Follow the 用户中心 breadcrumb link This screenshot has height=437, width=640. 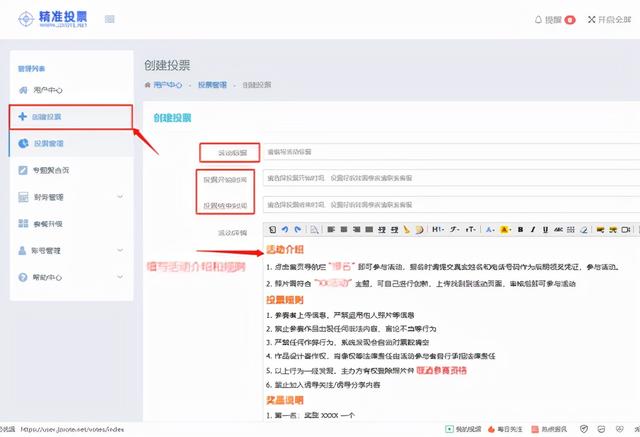[168, 85]
